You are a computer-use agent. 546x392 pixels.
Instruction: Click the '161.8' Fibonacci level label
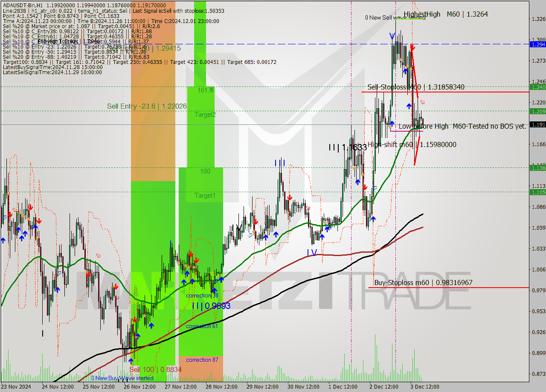(205, 90)
